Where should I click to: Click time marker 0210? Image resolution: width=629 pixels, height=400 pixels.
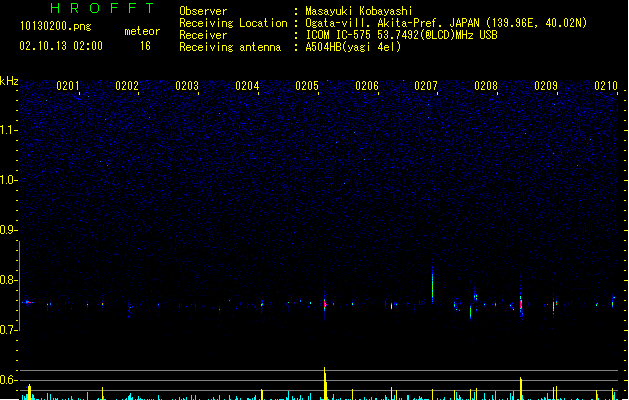(x=606, y=86)
